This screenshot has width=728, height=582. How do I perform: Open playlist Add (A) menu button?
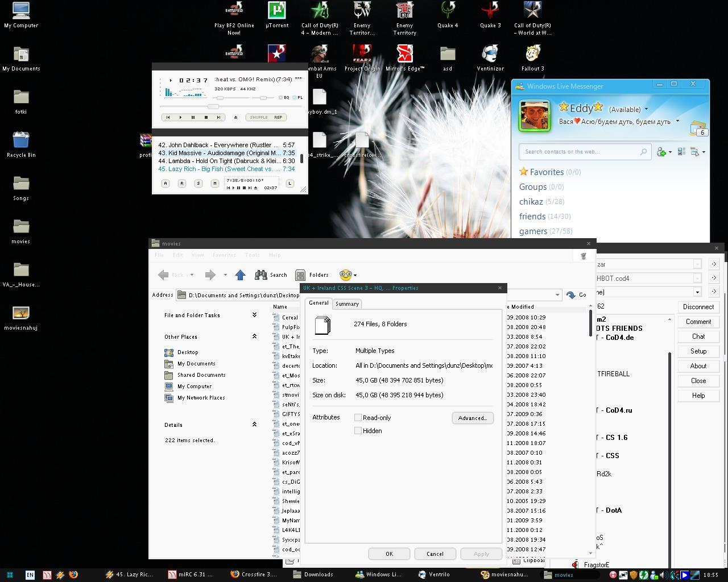coord(166,183)
